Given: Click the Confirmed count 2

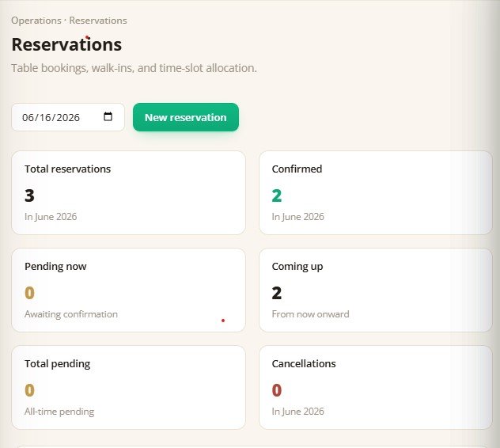Looking at the screenshot, I should 277,196.
